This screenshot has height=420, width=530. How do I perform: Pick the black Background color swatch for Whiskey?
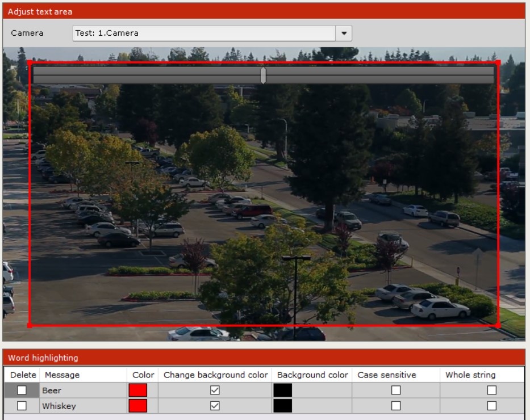click(282, 406)
